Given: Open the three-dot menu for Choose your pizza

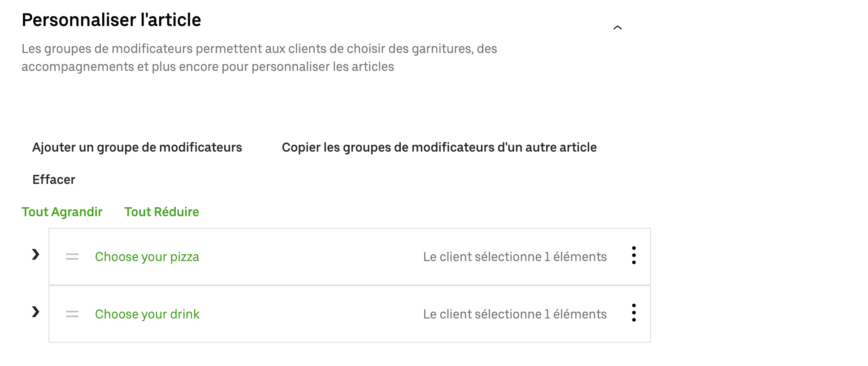Looking at the screenshot, I should (x=634, y=257).
